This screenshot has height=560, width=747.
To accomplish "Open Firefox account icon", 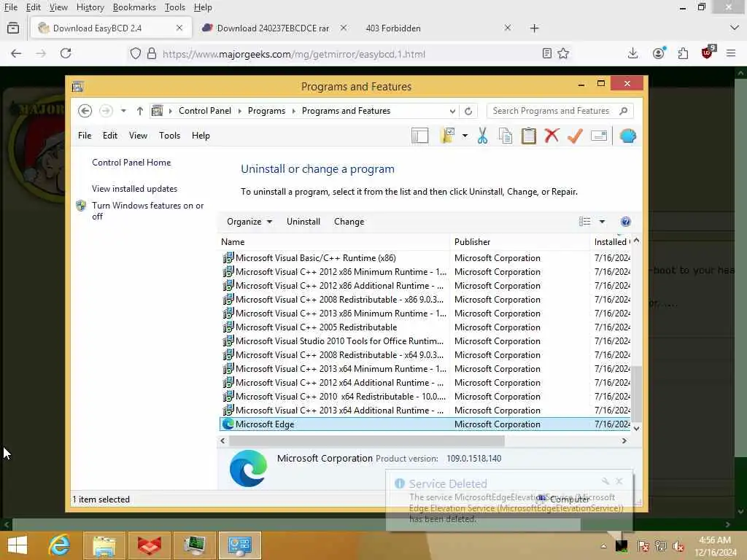I will 659,53.
